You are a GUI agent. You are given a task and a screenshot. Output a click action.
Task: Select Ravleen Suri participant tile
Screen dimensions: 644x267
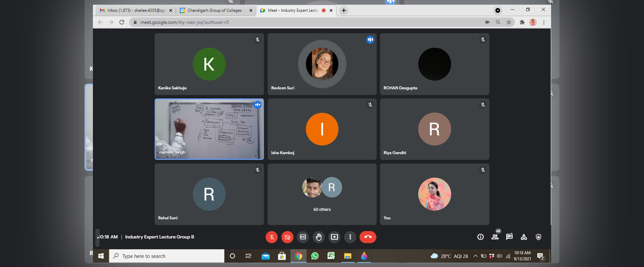[322, 64]
